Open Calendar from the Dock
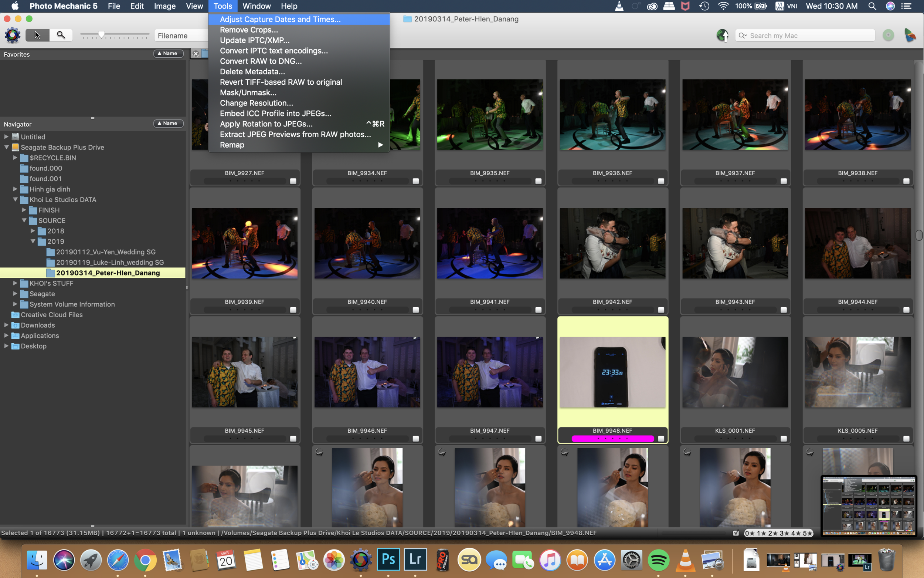This screenshot has height=578, width=924. [x=226, y=560]
